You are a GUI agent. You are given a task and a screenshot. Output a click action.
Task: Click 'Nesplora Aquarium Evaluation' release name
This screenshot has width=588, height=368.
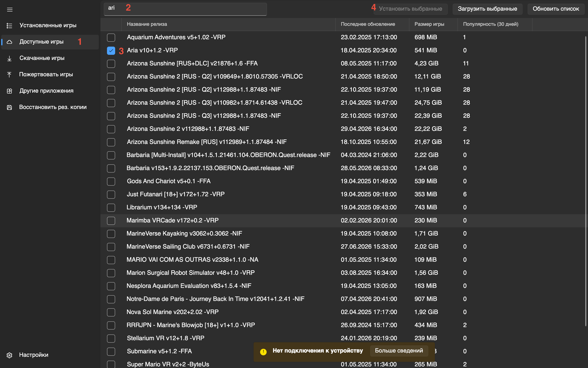(x=189, y=286)
